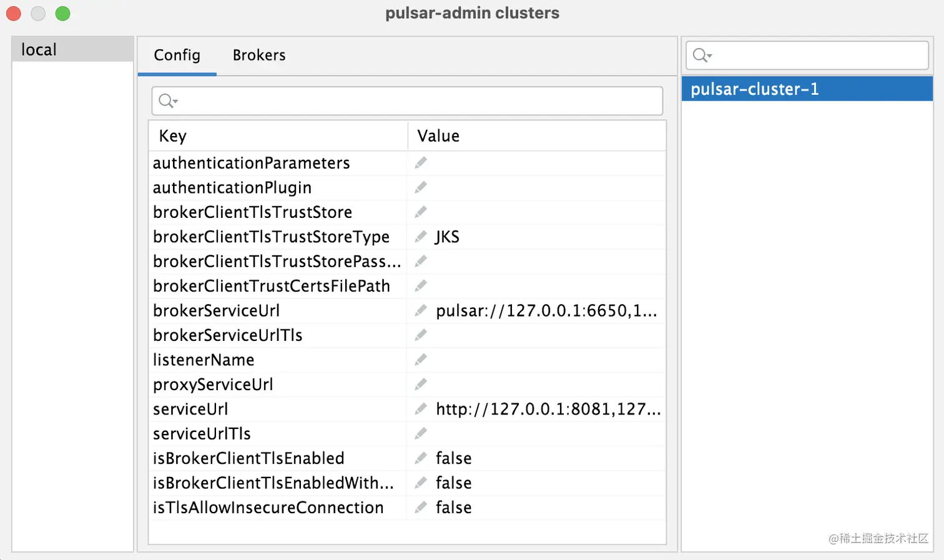This screenshot has width=944, height=560.
Task: Focus the cluster list search field
Action: click(x=818, y=56)
